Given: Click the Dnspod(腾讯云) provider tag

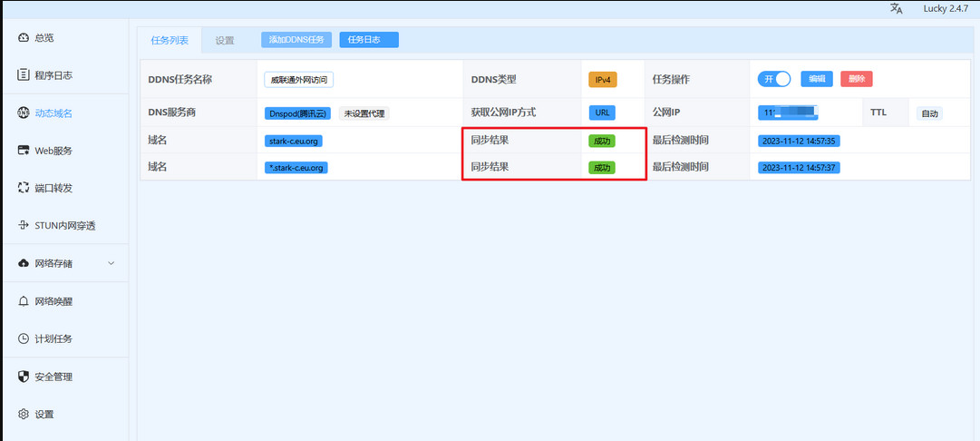Looking at the screenshot, I should point(298,113).
